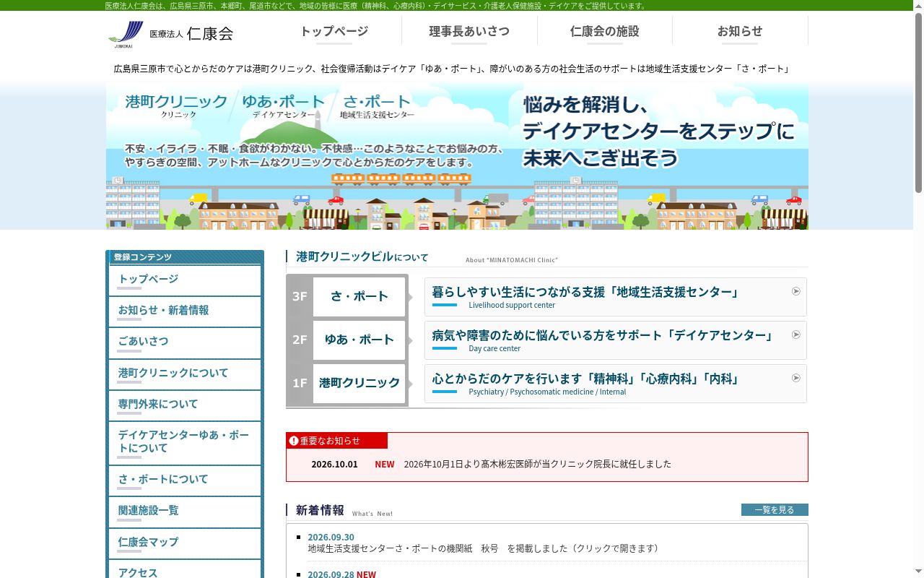Open arrow icon for 精神科 心療内科 row
The image size is (924, 578).
click(796, 378)
